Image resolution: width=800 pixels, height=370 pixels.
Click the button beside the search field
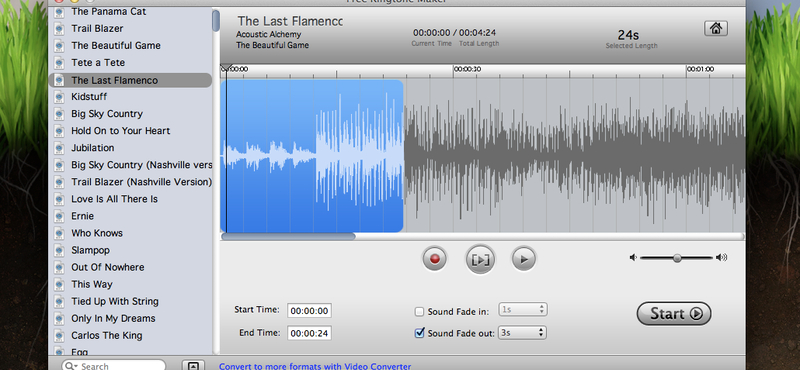pyautogui.click(x=193, y=365)
